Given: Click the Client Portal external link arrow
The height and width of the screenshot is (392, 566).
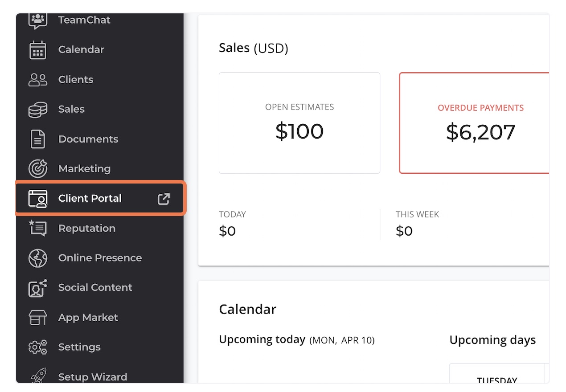Looking at the screenshot, I should (164, 199).
